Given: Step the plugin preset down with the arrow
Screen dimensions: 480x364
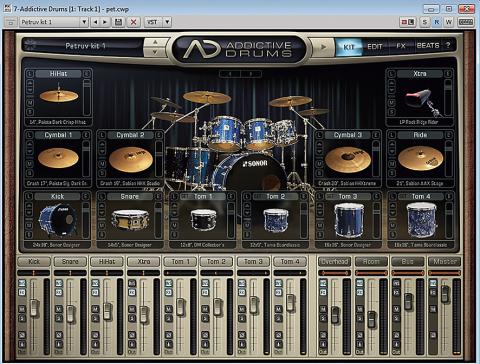Looking at the screenshot, I should pyautogui.click(x=155, y=52).
